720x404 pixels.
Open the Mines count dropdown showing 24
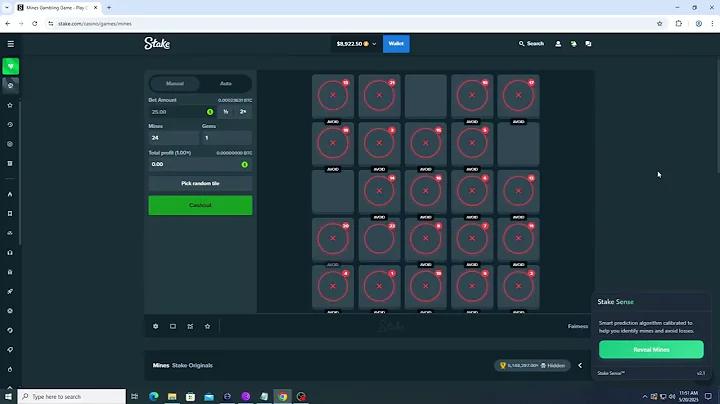coord(174,138)
